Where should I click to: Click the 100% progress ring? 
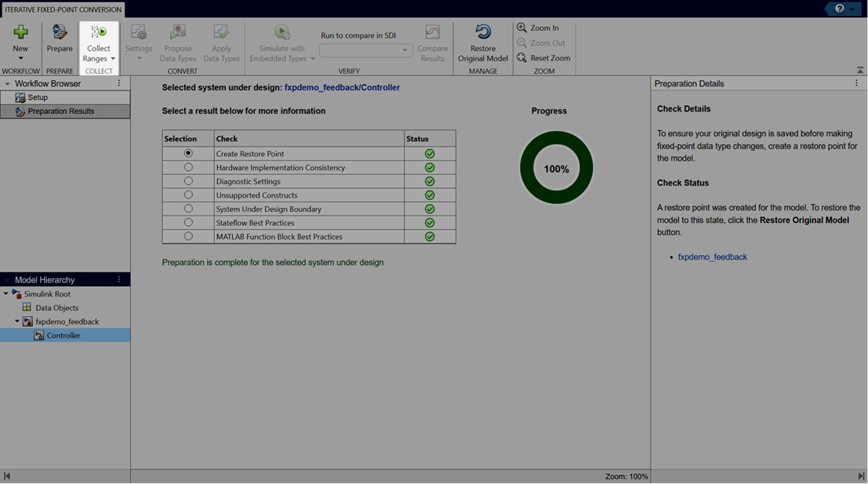tap(556, 168)
